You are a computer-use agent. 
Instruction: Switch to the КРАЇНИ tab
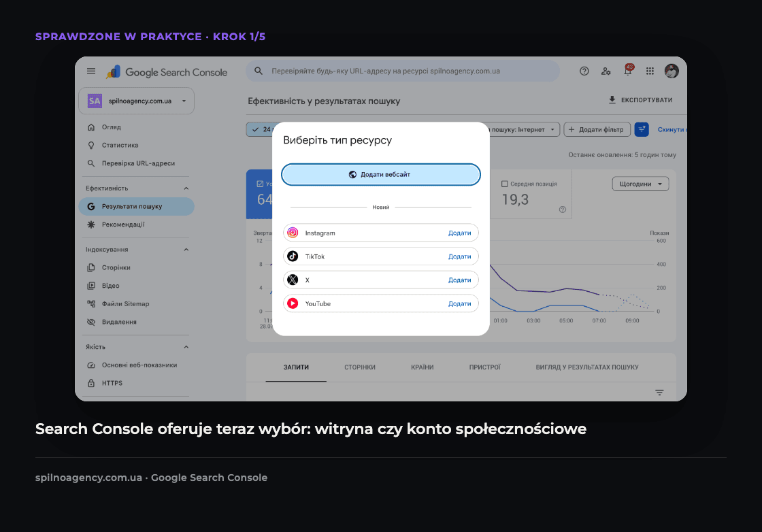click(422, 367)
